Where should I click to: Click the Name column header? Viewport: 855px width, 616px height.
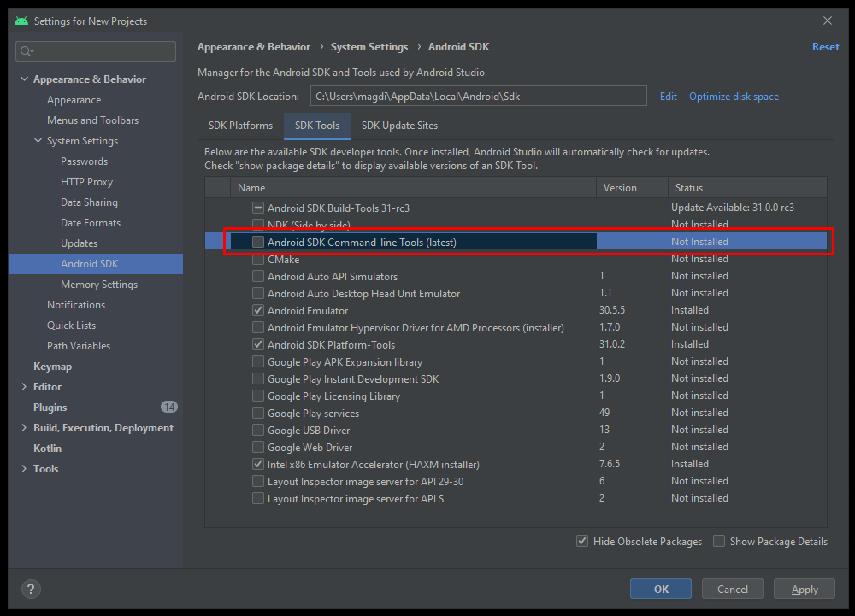(413, 187)
